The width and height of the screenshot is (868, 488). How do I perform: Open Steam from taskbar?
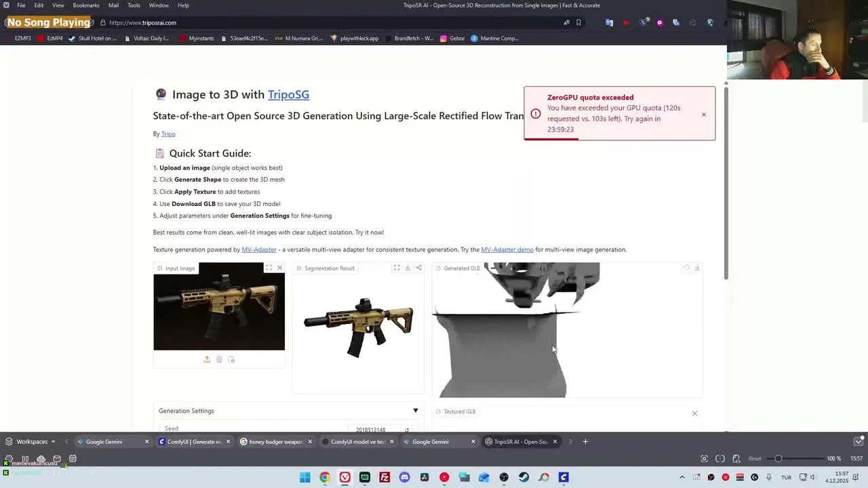tap(524, 477)
